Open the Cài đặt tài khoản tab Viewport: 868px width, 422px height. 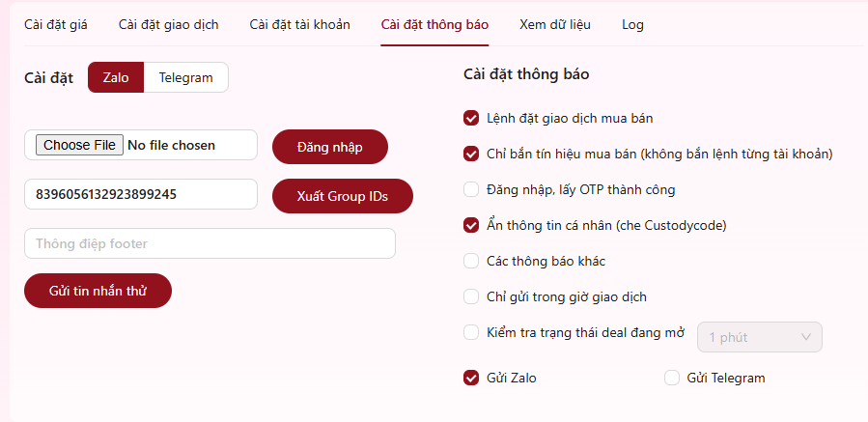(x=299, y=24)
